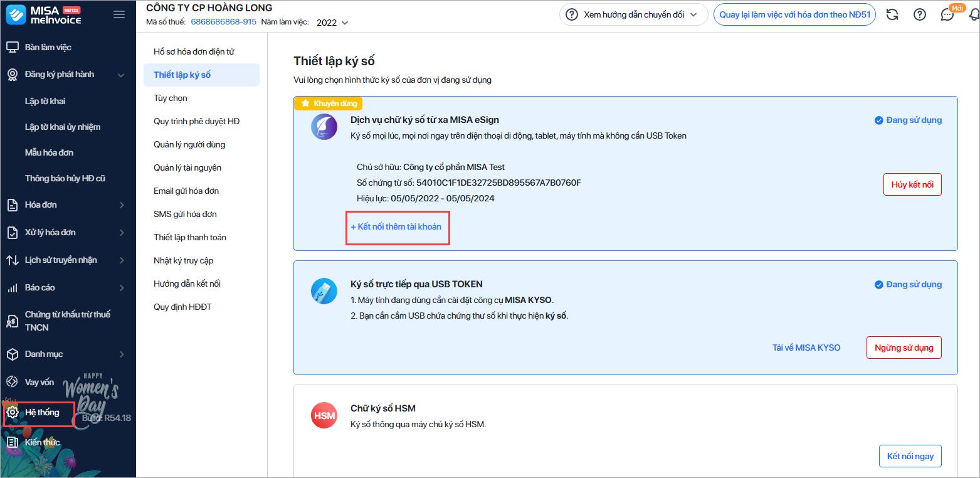This screenshot has height=478, width=980.
Task: Click eSign Đang sử dụng check status
Action: coord(908,120)
